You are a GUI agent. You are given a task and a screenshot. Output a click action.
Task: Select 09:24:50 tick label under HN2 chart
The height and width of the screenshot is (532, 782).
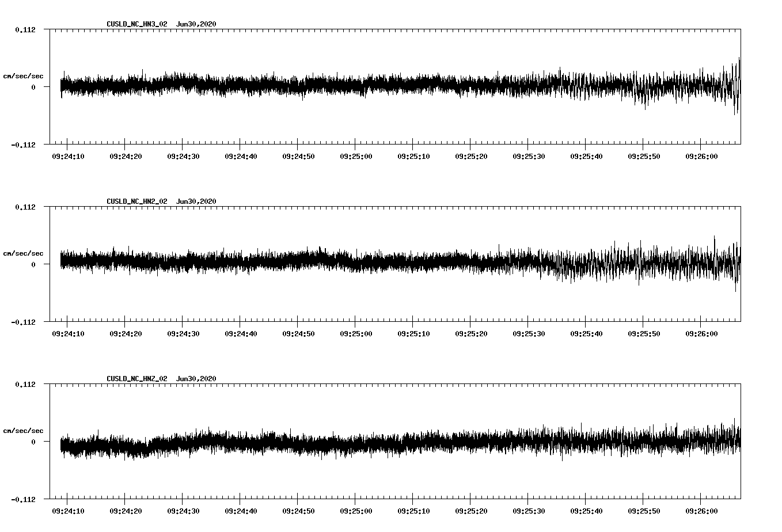(x=298, y=333)
